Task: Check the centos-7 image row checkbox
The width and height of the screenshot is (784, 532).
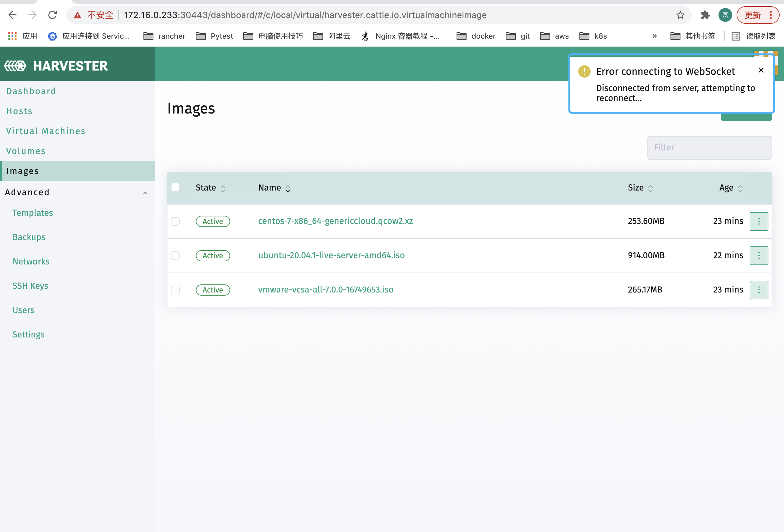Action: pos(176,221)
